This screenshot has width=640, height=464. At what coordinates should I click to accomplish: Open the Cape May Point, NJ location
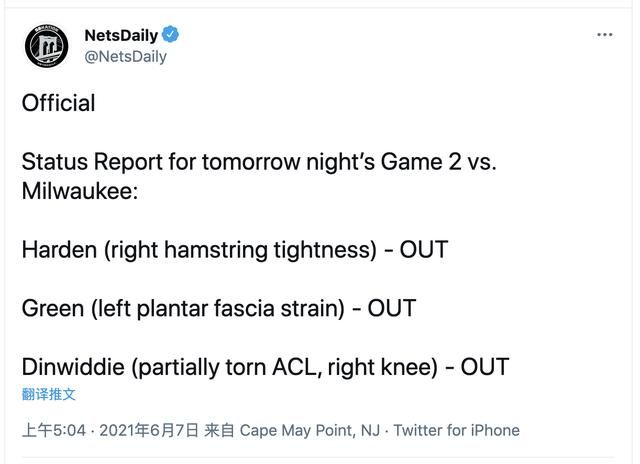310,431
